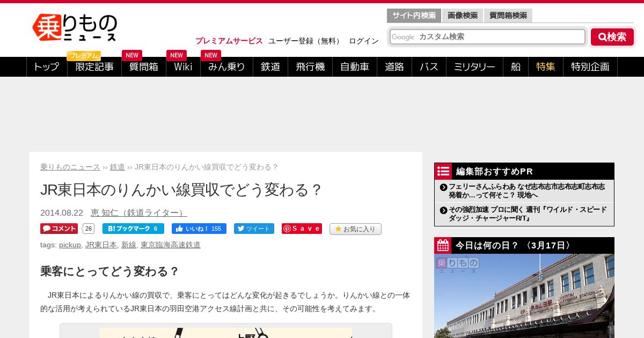Open ワイルド・スピード ダッジ・チャージャー PR article
This screenshot has height=338, width=644.
pyautogui.click(x=526, y=214)
